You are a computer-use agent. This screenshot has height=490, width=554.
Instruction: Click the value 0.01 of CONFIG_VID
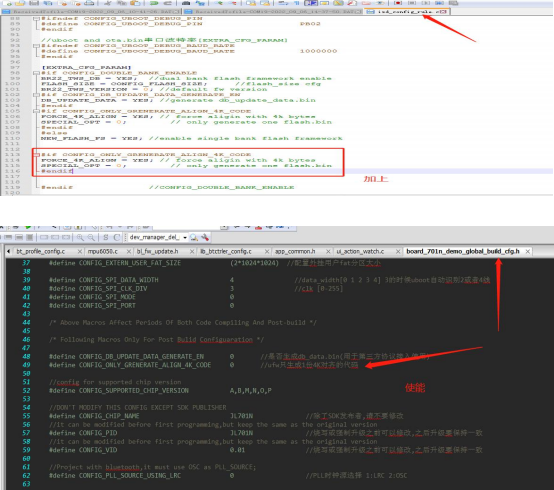237,450
